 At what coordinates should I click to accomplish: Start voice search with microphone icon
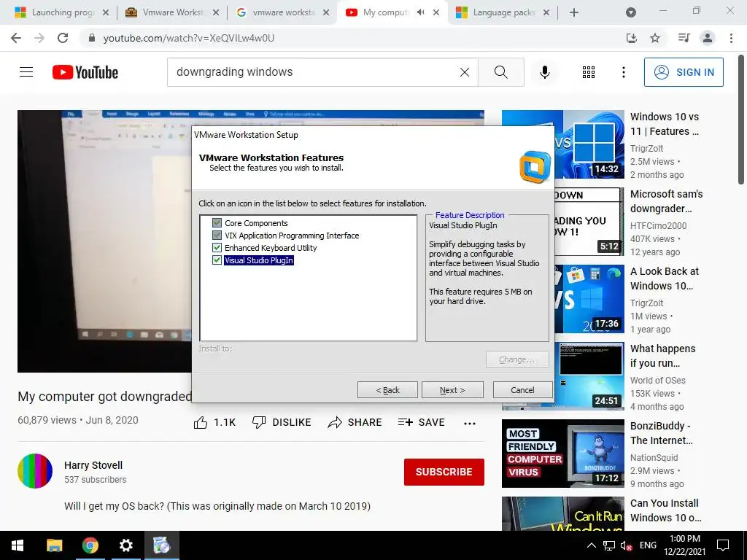[x=544, y=72]
